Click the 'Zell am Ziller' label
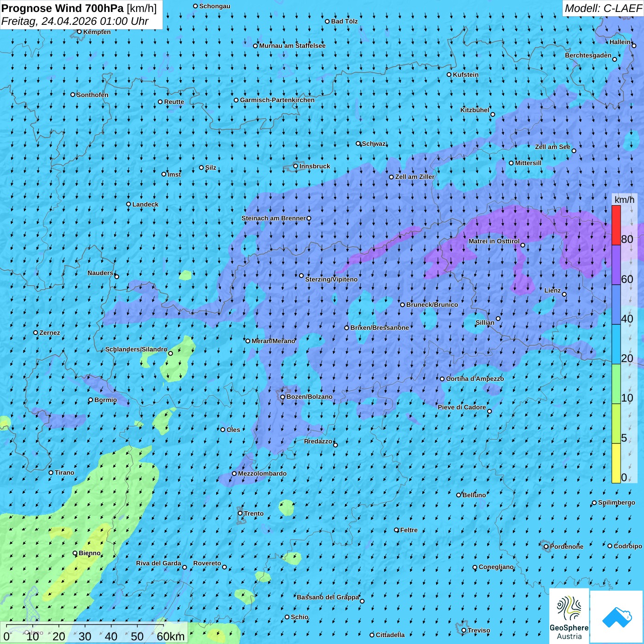This screenshot has width=644, height=644. (415, 177)
